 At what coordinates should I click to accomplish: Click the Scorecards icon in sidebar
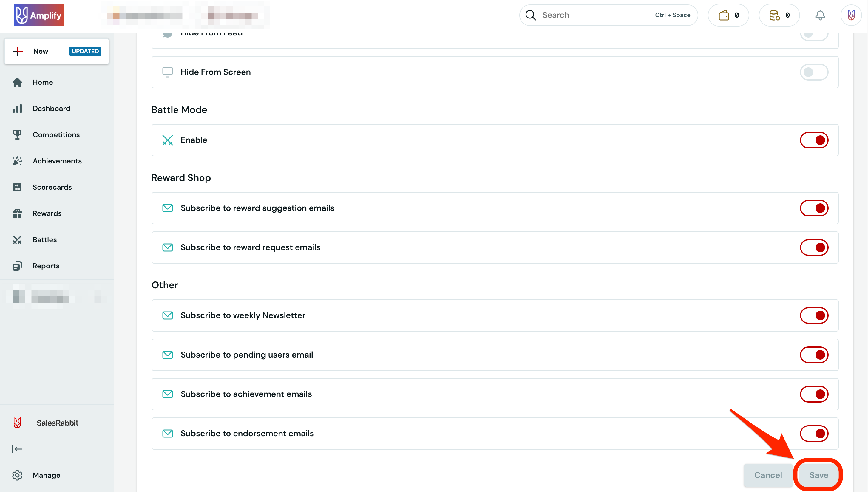18,187
